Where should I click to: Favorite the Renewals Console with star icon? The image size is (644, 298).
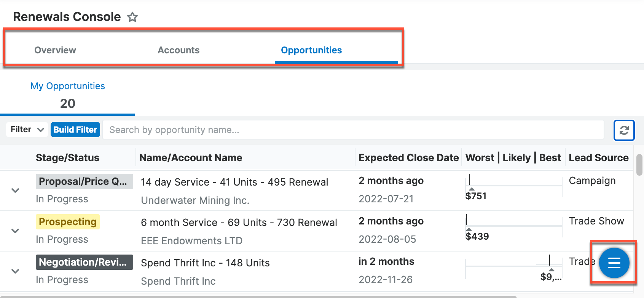pyautogui.click(x=132, y=17)
